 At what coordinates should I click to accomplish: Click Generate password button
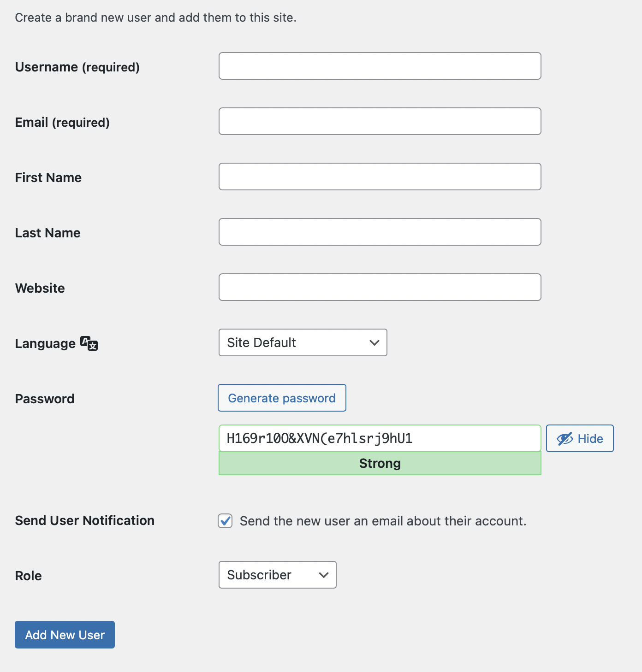282,398
